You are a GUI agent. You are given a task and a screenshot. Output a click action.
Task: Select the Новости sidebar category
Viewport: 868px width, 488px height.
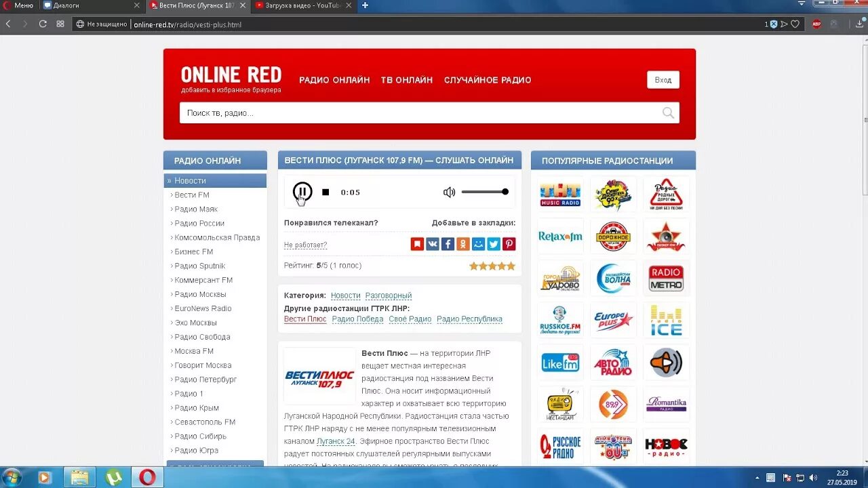[215, 181]
